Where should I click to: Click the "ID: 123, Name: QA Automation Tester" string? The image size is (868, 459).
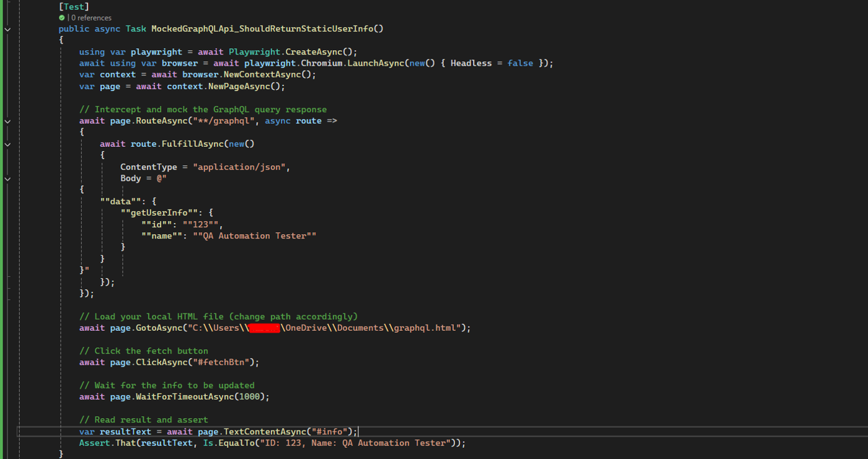click(x=355, y=444)
